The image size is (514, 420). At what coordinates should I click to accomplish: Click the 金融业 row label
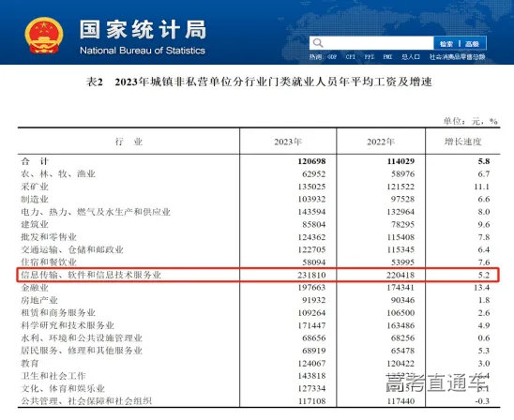pyautogui.click(x=35, y=288)
